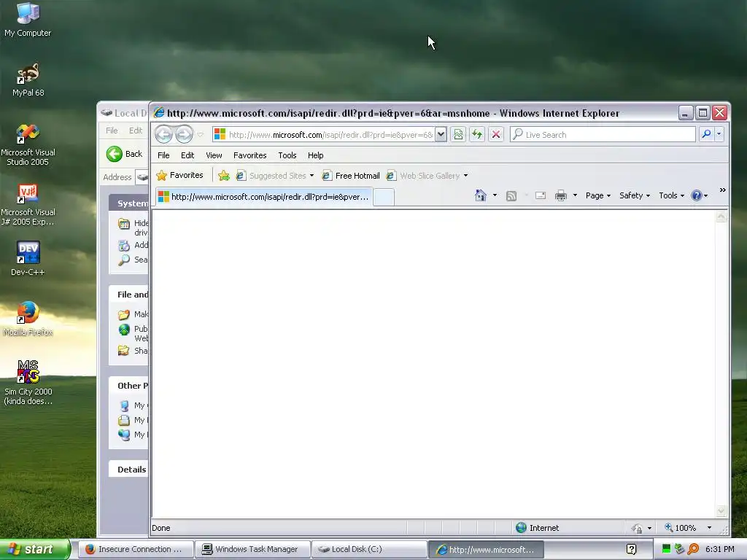Screen dimensions: 747x560
Task: Click inside the Live Search box
Action: pyautogui.click(x=603, y=135)
